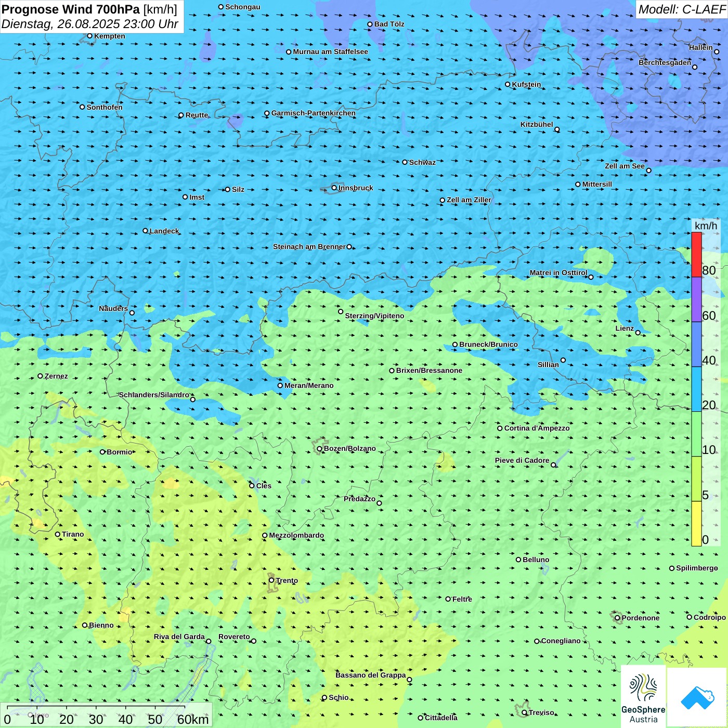This screenshot has width=728, height=728.
Task: Click the 'Tirano' label
Action: tap(73, 534)
